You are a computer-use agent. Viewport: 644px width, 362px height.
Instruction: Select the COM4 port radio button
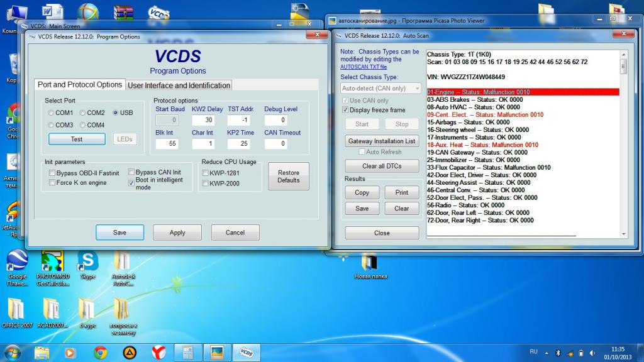tap(82, 125)
